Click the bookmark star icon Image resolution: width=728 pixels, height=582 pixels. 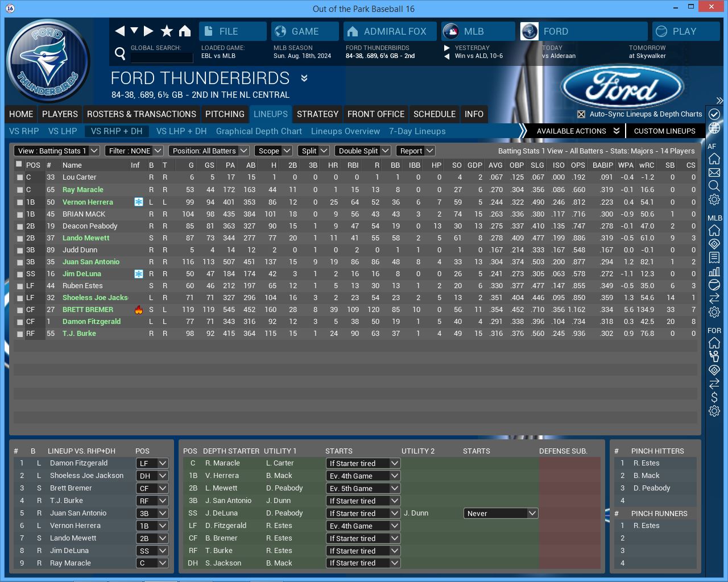tap(167, 31)
